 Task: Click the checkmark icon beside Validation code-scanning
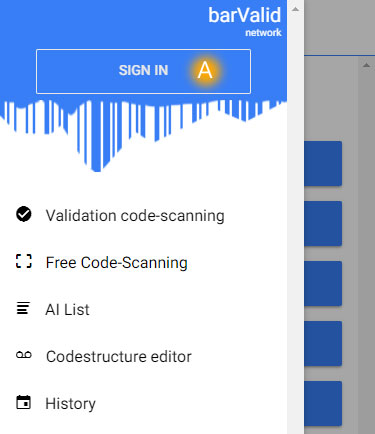(24, 214)
